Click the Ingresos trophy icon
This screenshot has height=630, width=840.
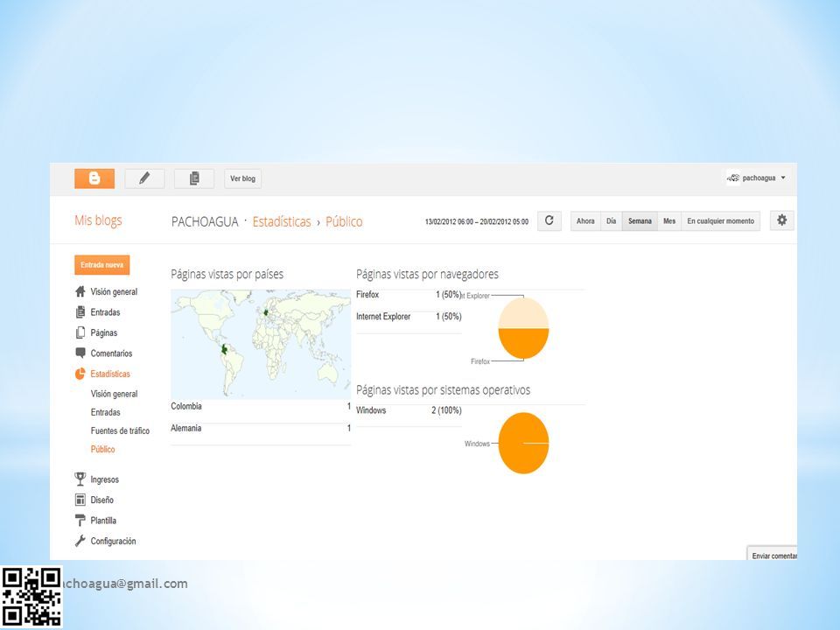pyautogui.click(x=80, y=479)
